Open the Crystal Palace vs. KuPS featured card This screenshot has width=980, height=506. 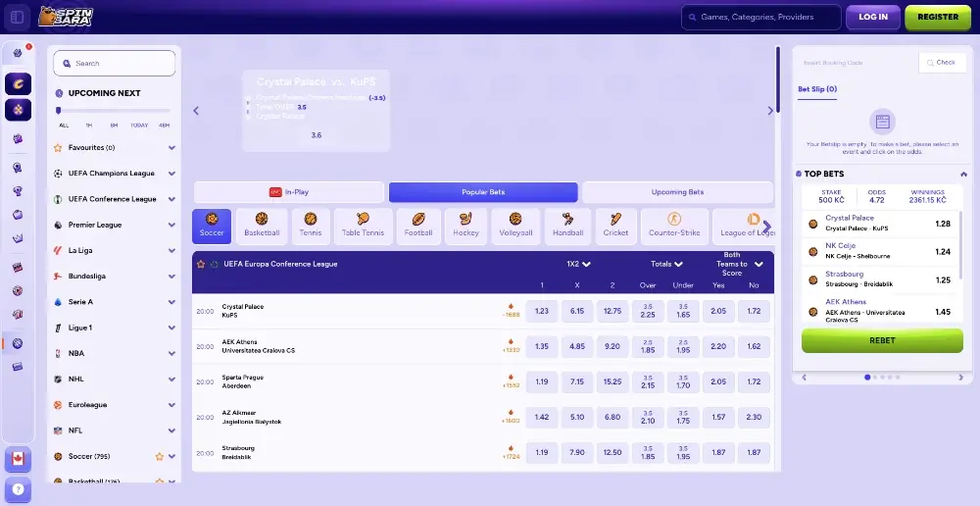pyautogui.click(x=317, y=110)
